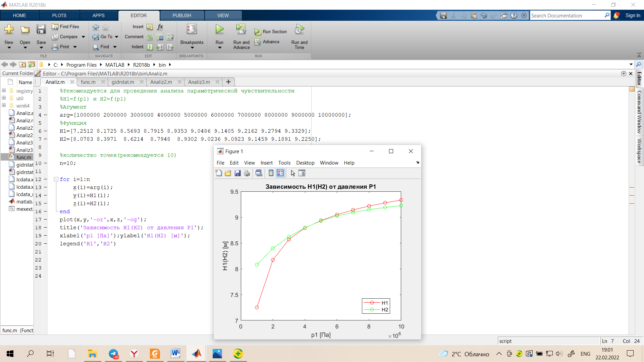Click the Advance button
Viewport: 644px width, 362px height.
tap(267, 42)
